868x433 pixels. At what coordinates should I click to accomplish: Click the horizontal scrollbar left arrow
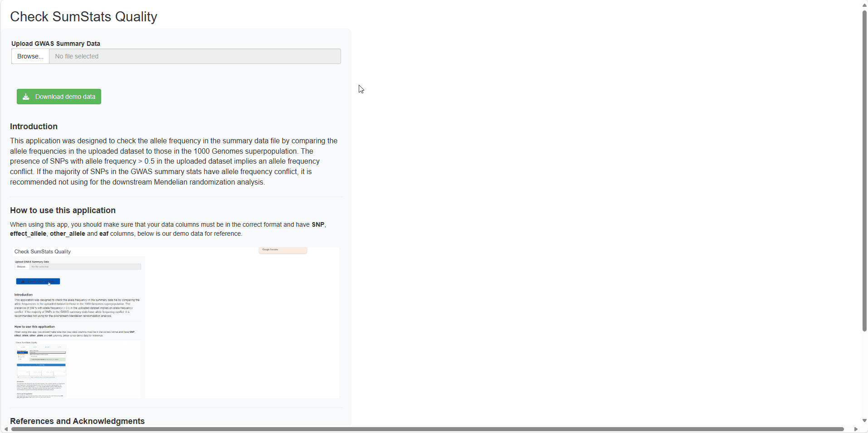tap(5, 429)
